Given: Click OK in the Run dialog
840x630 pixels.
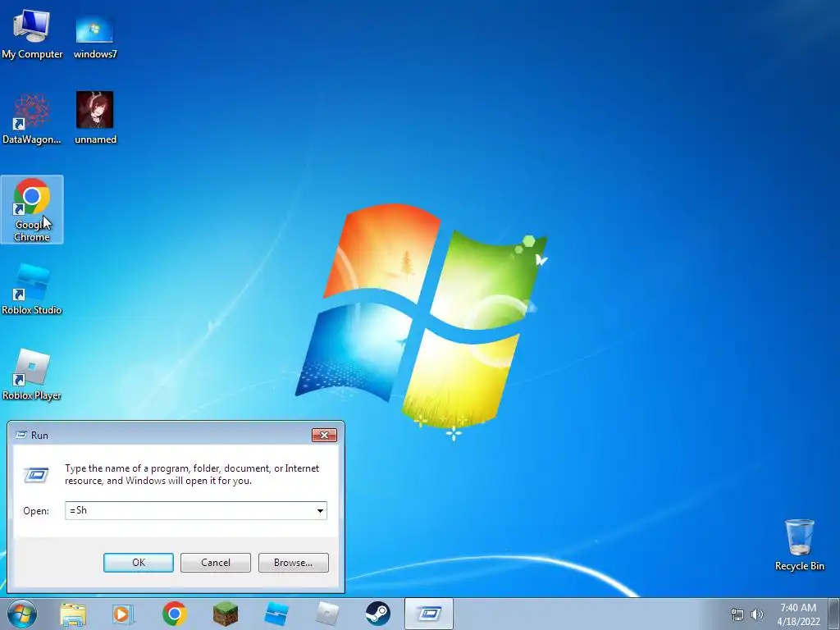Looking at the screenshot, I should [x=138, y=563].
